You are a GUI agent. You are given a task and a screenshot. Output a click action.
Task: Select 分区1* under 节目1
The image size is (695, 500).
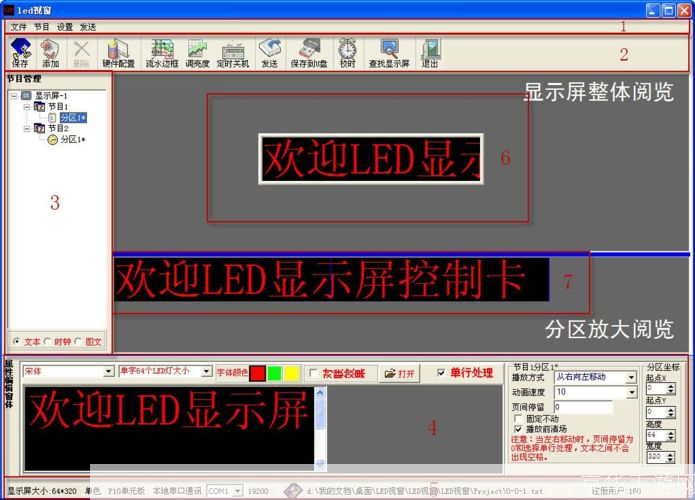(73, 117)
